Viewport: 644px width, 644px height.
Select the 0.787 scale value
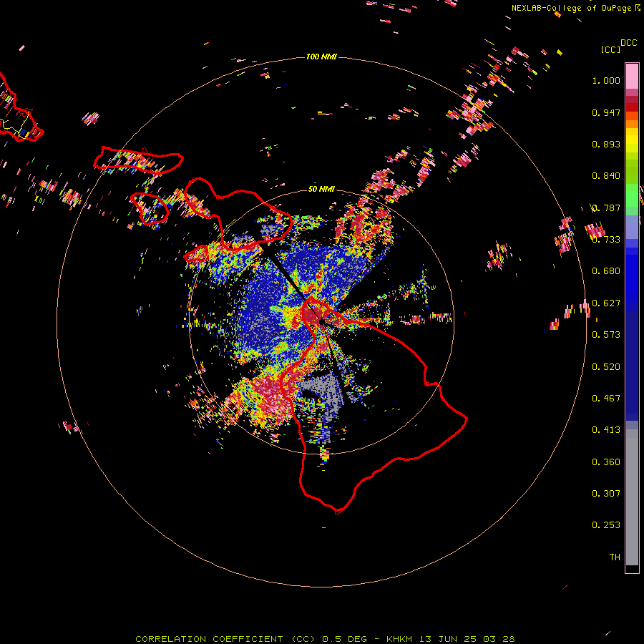point(606,208)
